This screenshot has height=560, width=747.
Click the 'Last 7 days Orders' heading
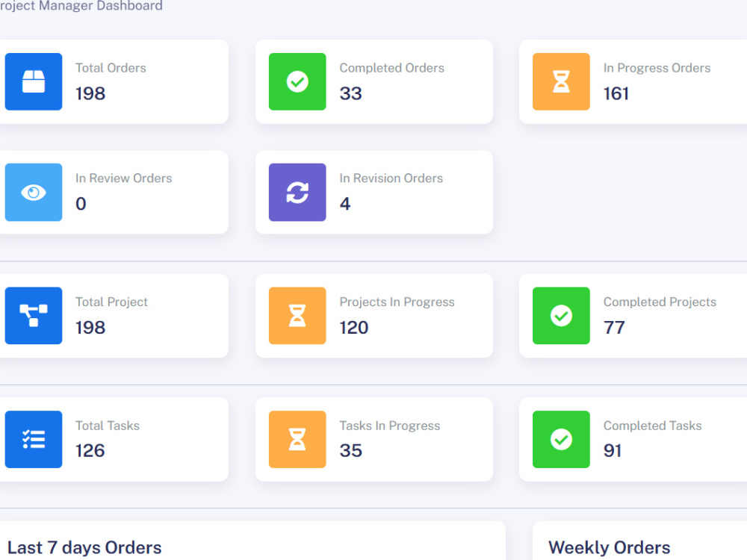(x=84, y=547)
